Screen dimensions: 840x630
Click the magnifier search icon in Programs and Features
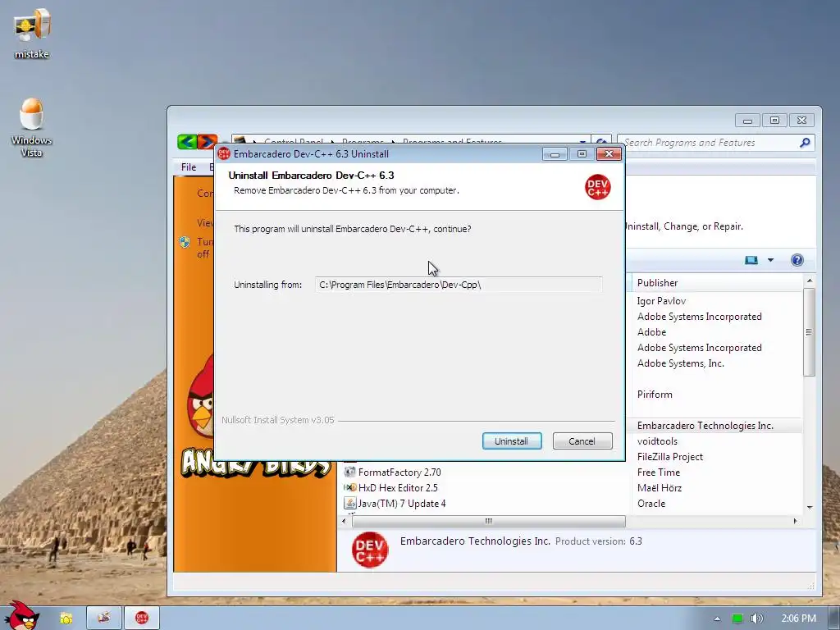[805, 143]
